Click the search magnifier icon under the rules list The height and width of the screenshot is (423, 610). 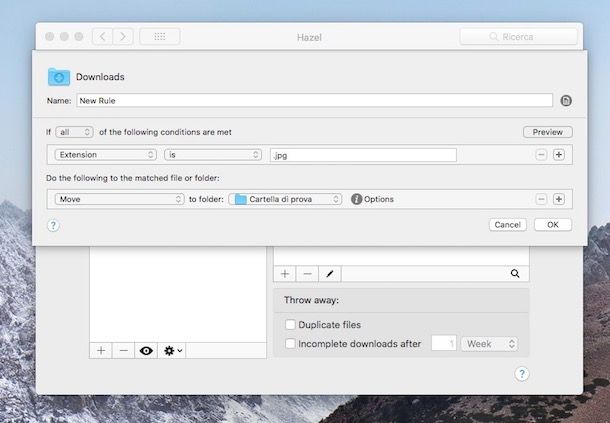515,273
